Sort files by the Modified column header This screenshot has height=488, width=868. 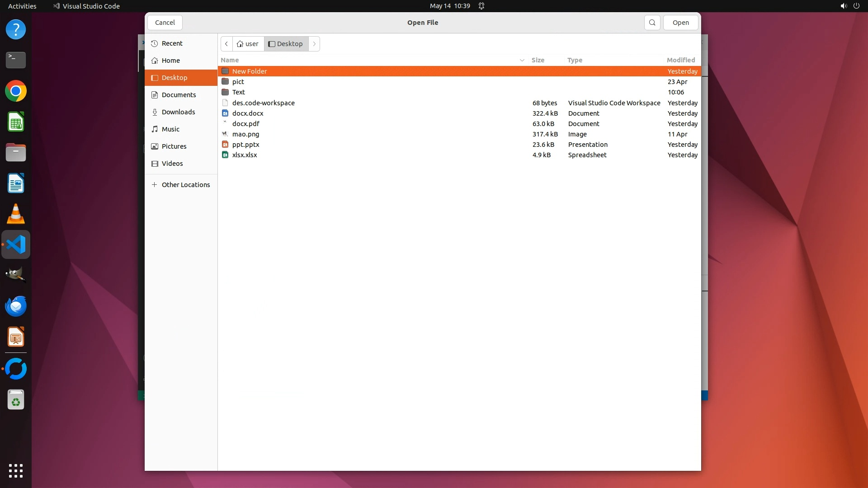[x=680, y=60]
